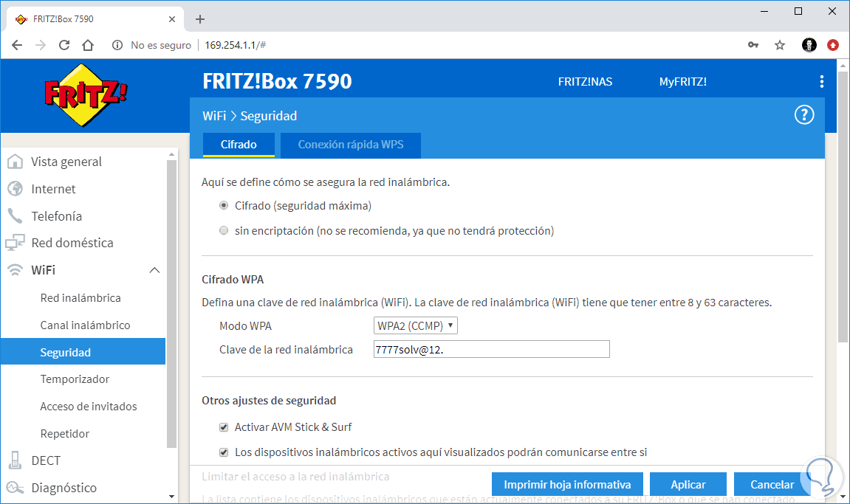
Task: Collapse the WiFi menu chevron
Action: (154, 270)
